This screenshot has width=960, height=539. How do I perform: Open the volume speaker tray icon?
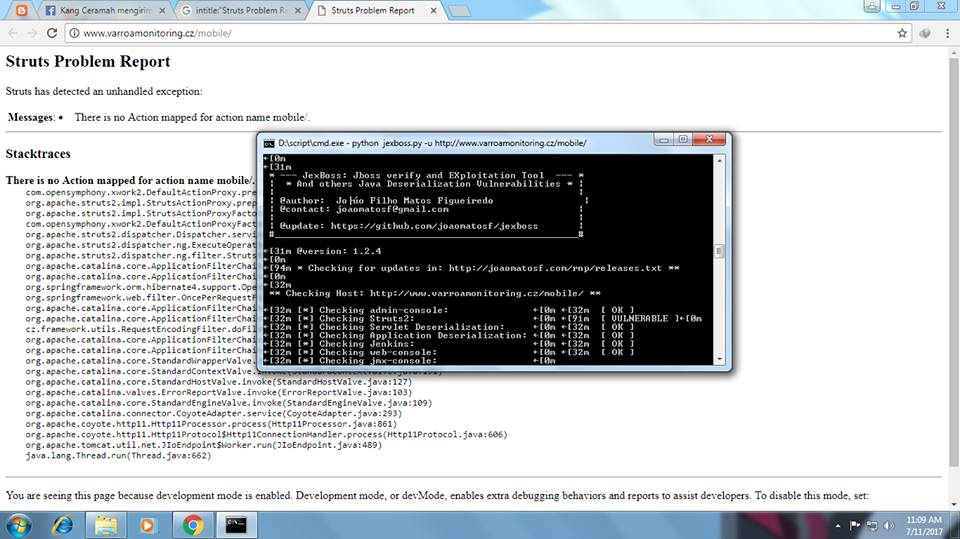pyautogui.click(x=888, y=526)
